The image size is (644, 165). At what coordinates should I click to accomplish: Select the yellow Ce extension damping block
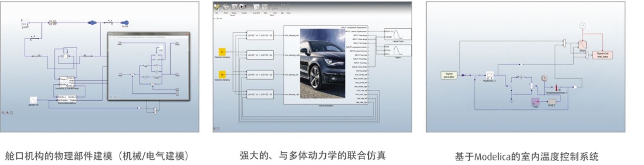click(x=222, y=74)
